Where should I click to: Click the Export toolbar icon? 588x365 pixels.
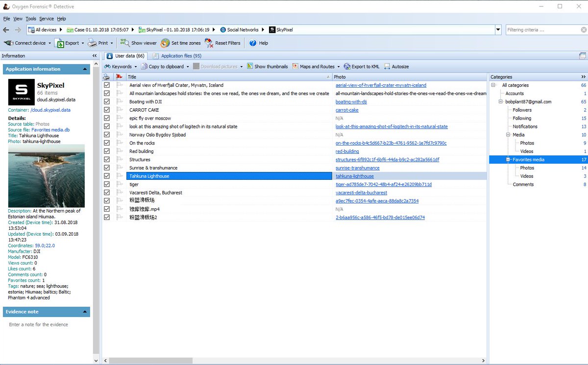[59, 43]
